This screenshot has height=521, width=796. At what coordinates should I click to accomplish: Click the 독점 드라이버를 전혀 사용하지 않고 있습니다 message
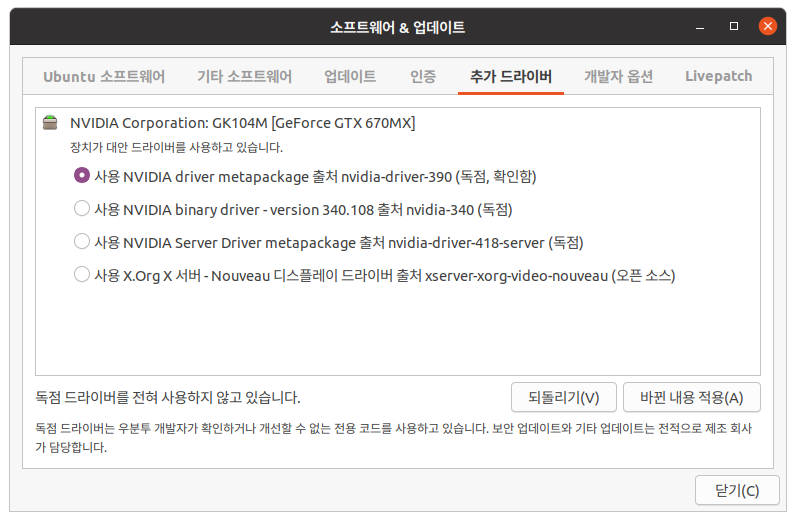[x=168, y=397]
